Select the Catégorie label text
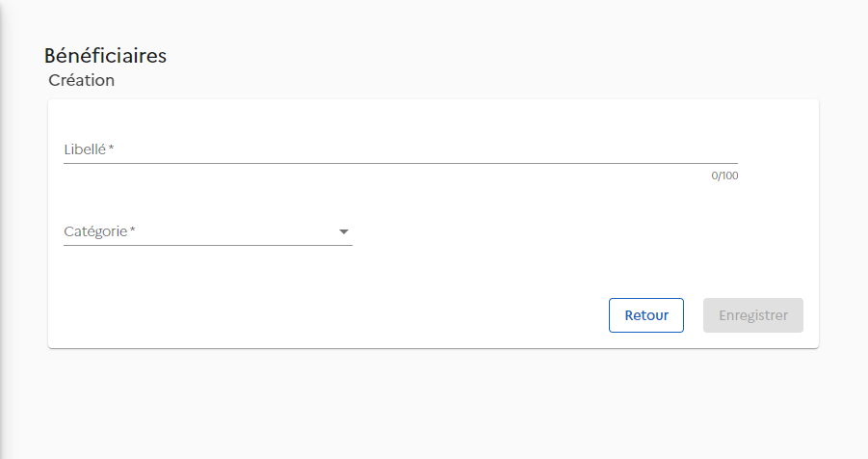The width and height of the screenshot is (868, 459). pos(95,231)
